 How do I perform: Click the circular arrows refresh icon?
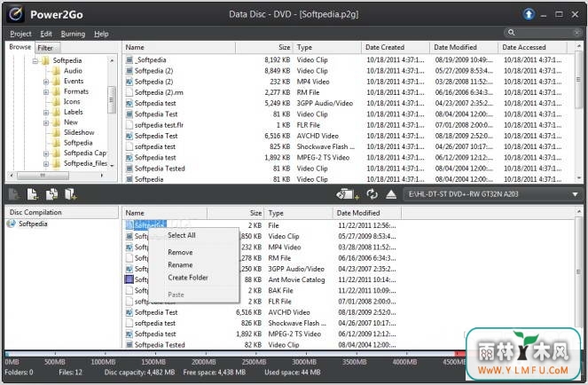(x=372, y=194)
